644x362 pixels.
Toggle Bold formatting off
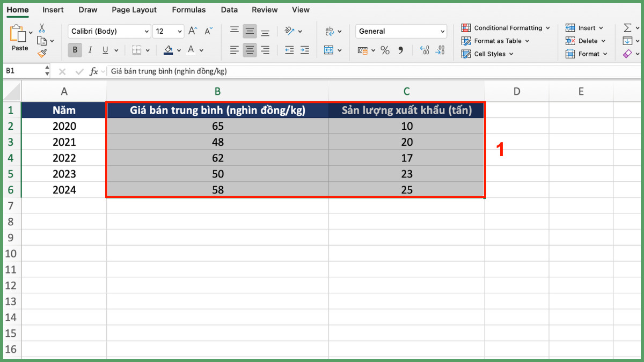pyautogui.click(x=75, y=50)
